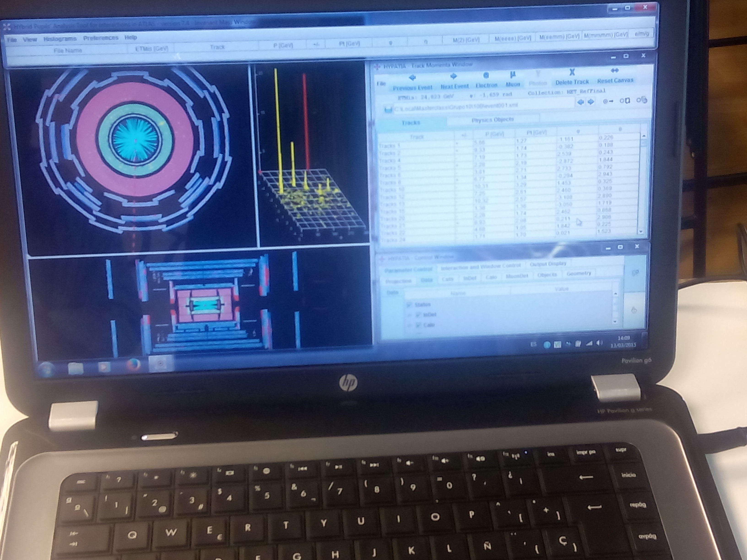Expand the InDet tree node

(x=409, y=315)
